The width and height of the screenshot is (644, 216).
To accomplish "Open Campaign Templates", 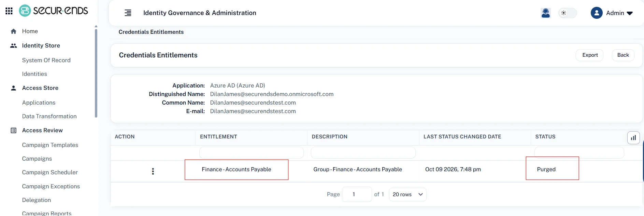I will pos(50,145).
